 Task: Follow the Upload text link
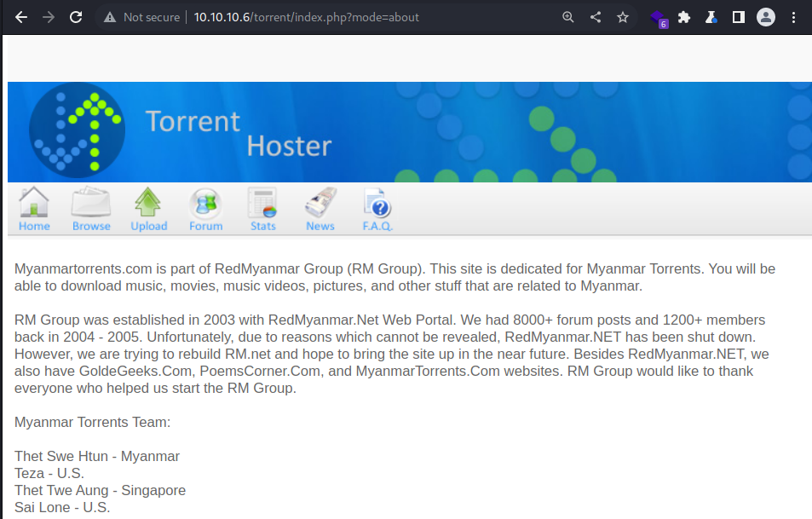[149, 226]
